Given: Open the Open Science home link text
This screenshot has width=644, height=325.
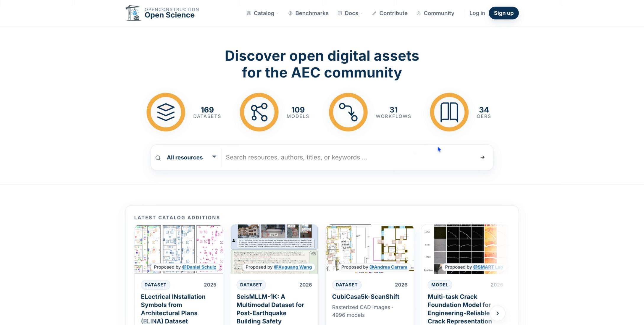Looking at the screenshot, I should coord(170,15).
